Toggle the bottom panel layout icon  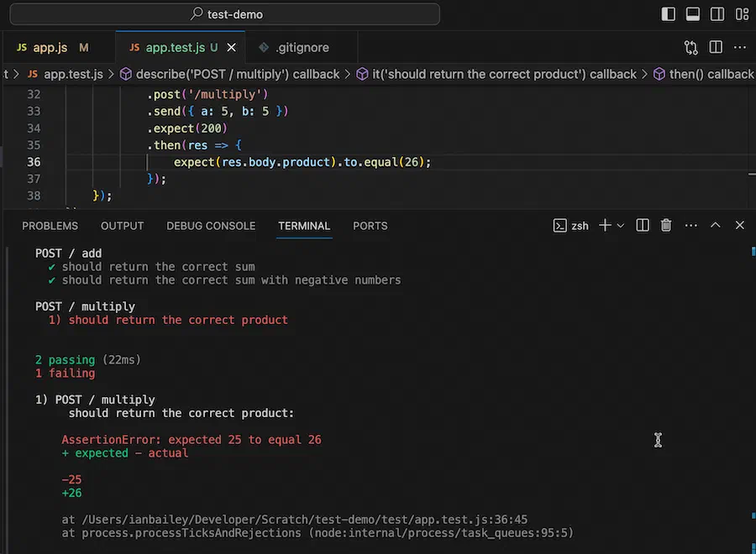pos(693,14)
